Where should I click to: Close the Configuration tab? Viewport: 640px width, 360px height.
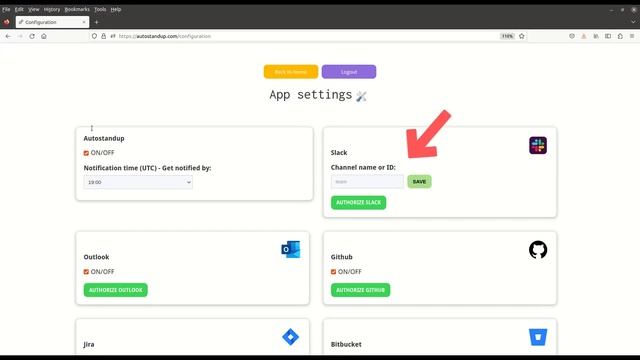coord(84,22)
